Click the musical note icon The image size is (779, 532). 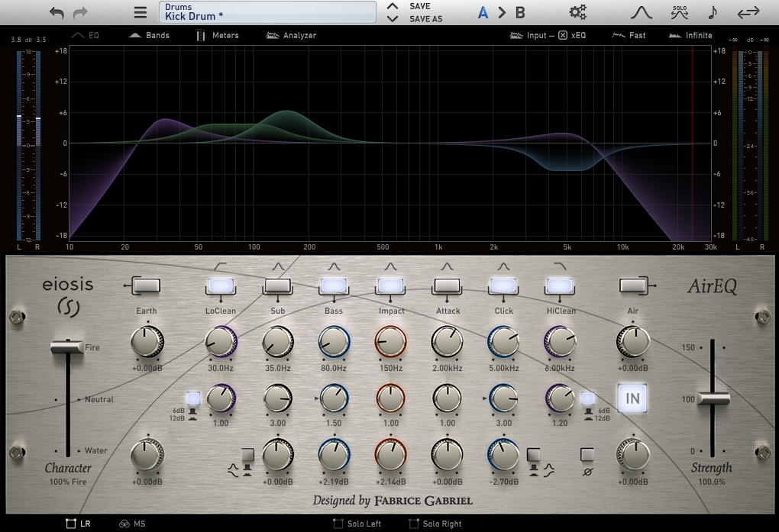click(x=713, y=12)
